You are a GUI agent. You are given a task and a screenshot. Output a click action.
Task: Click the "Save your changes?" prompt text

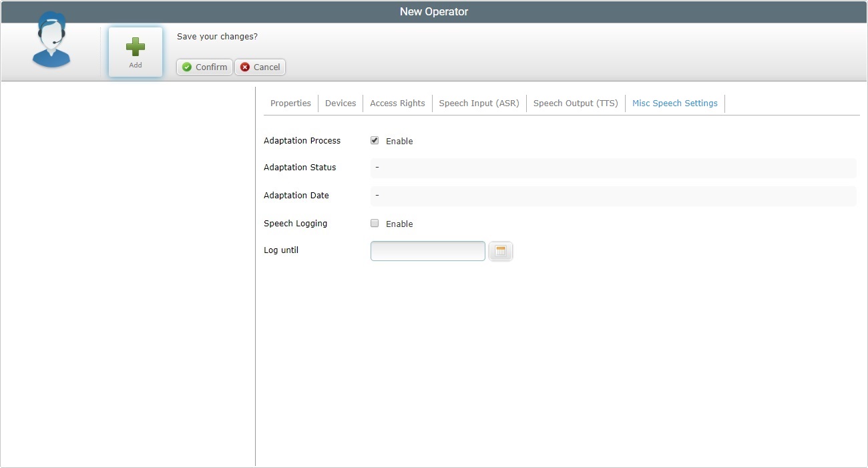pos(217,37)
